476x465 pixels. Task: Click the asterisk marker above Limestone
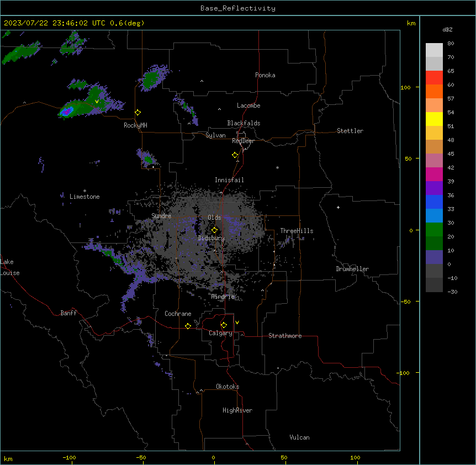(84, 191)
